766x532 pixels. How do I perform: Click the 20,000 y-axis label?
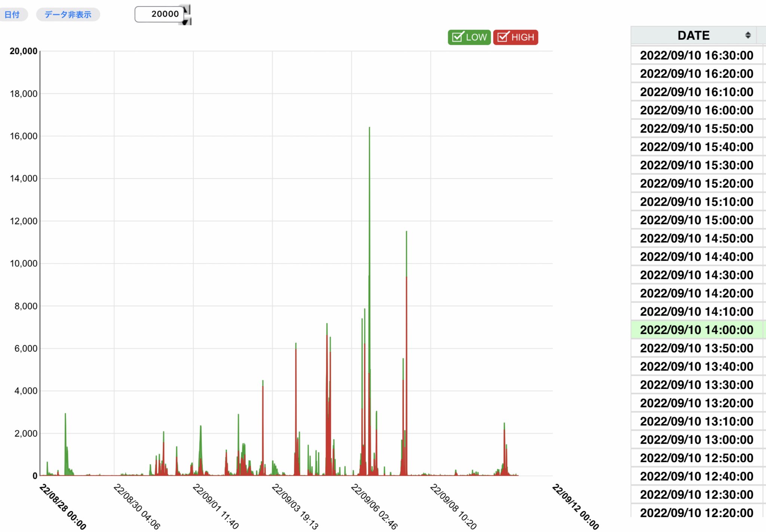(23, 51)
